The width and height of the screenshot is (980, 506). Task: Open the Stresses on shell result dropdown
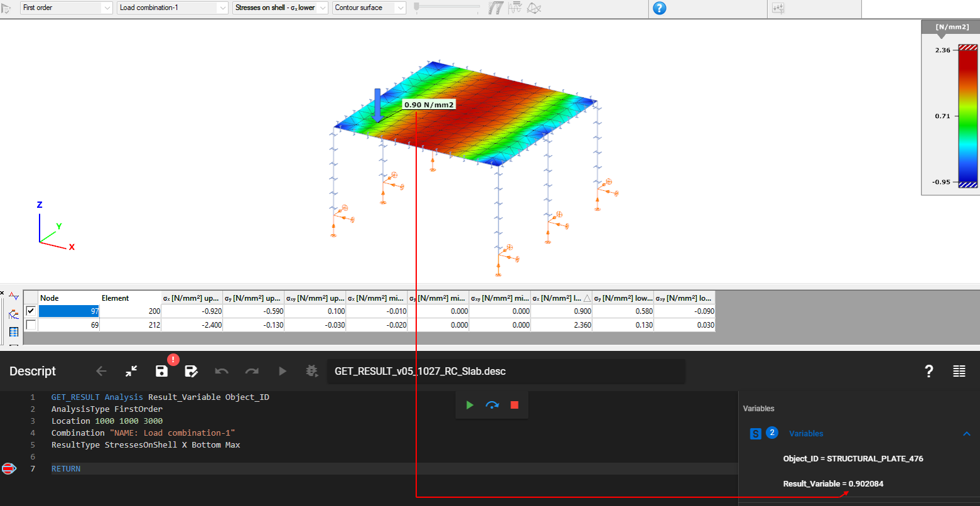pos(281,8)
